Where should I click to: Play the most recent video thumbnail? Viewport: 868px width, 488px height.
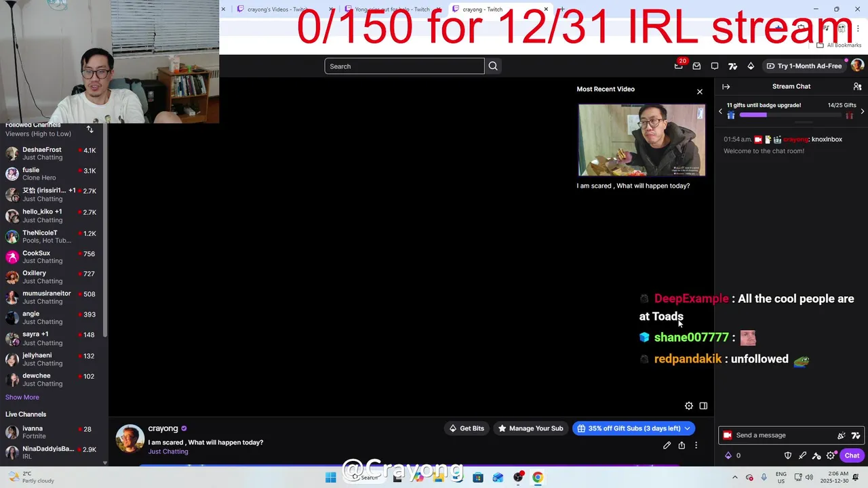coord(642,140)
